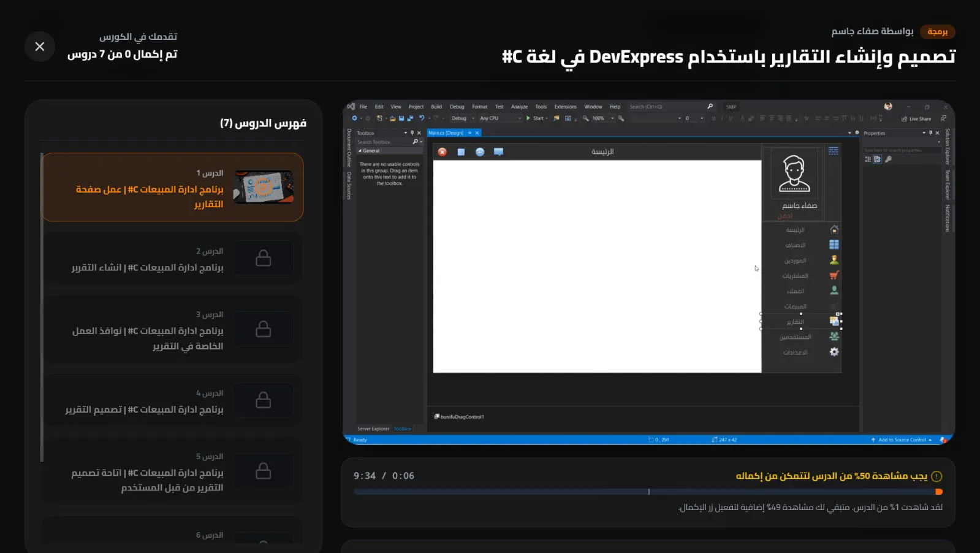Click the home icon beside الرئيسة

tap(834, 229)
